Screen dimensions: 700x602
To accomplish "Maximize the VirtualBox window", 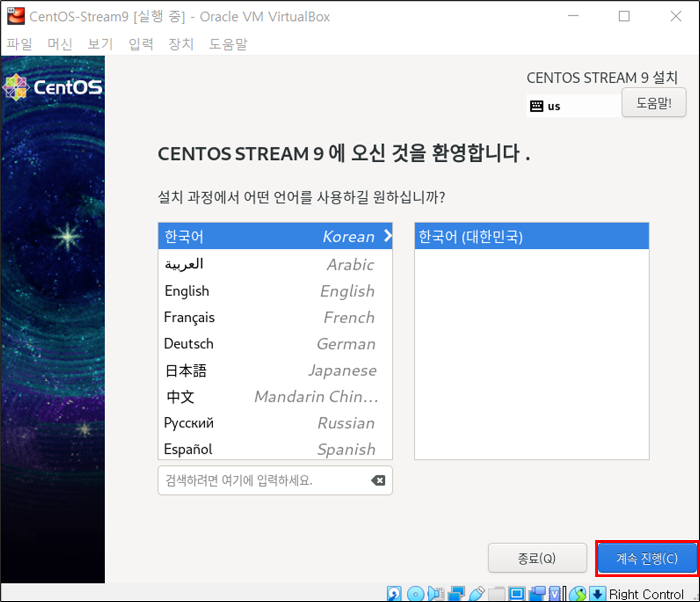I will click(624, 16).
